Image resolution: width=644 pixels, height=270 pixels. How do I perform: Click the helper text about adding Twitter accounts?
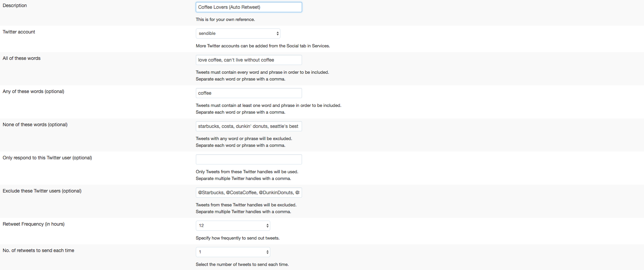pos(263,46)
